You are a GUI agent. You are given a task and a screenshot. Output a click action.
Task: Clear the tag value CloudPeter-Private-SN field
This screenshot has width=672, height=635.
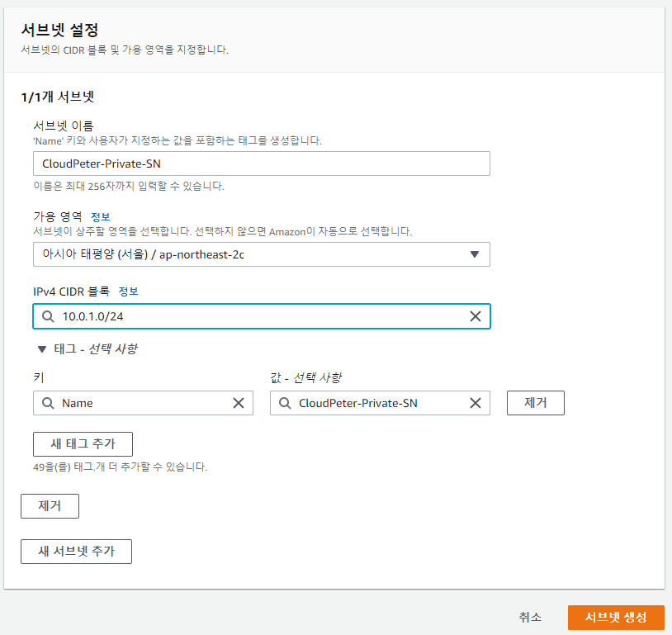(475, 403)
